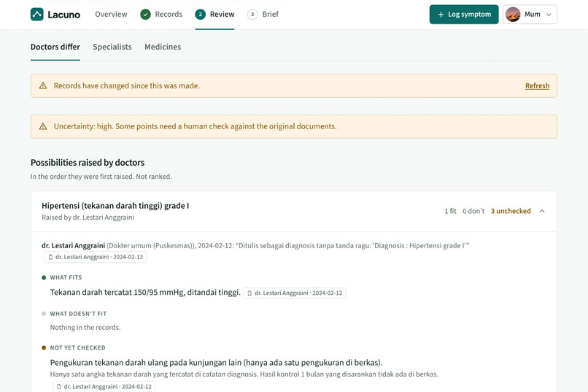Click the grey What Doesn't Fit dot
The height and width of the screenshot is (392, 588).
44,314
